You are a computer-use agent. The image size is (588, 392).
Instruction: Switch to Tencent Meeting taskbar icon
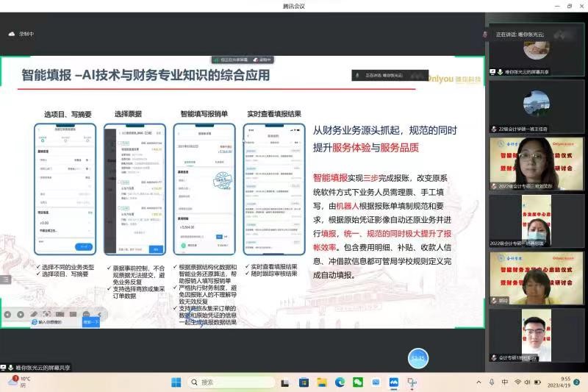coord(394,382)
